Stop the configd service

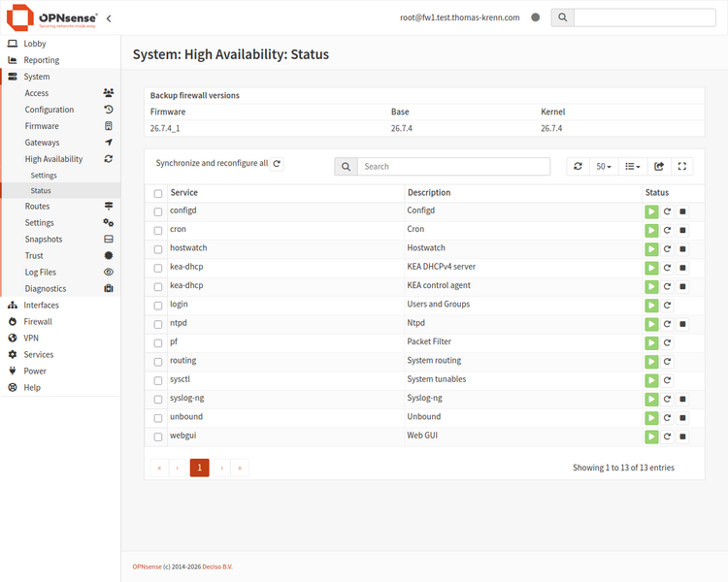[x=682, y=211]
